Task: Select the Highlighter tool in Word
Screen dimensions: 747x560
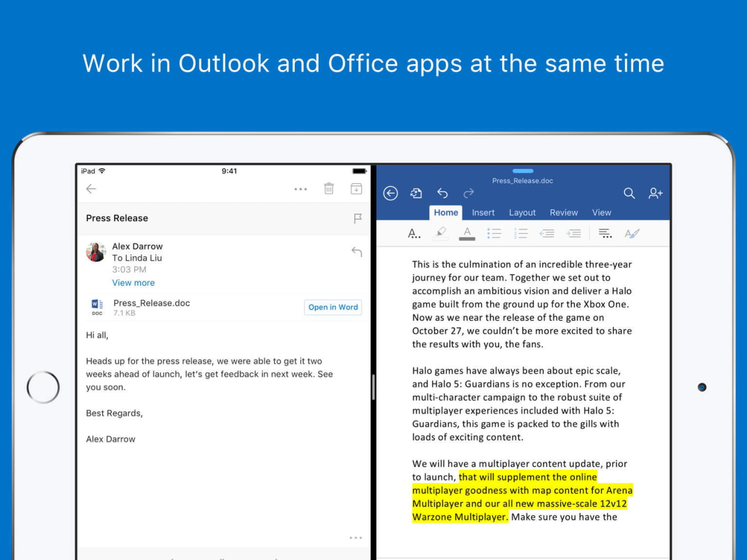Action: (441, 233)
